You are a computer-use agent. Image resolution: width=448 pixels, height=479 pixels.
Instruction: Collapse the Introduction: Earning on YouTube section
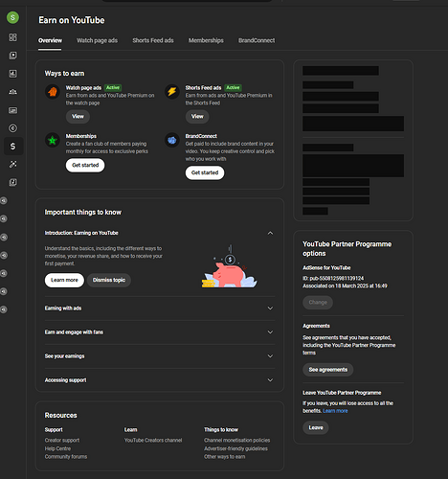pos(270,233)
